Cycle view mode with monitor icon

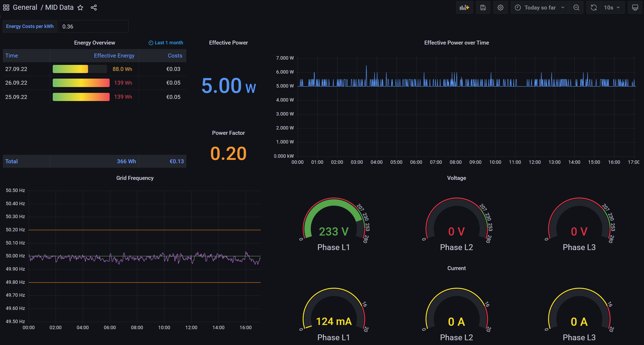pos(635,8)
